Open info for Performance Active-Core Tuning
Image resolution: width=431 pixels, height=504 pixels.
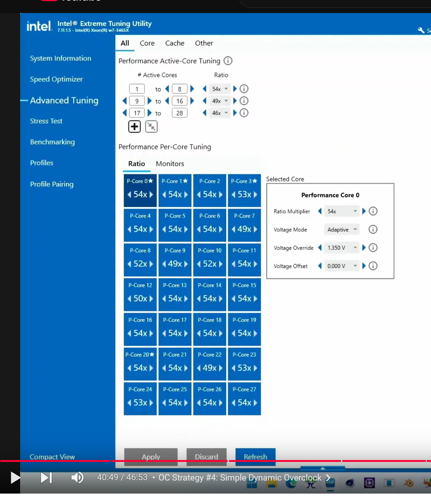pos(228,61)
